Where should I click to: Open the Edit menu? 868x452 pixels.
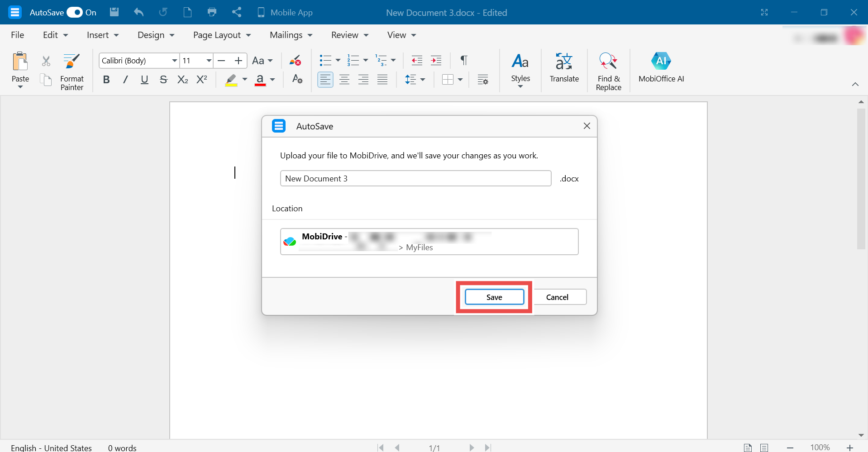pyautogui.click(x=55, y=35)
